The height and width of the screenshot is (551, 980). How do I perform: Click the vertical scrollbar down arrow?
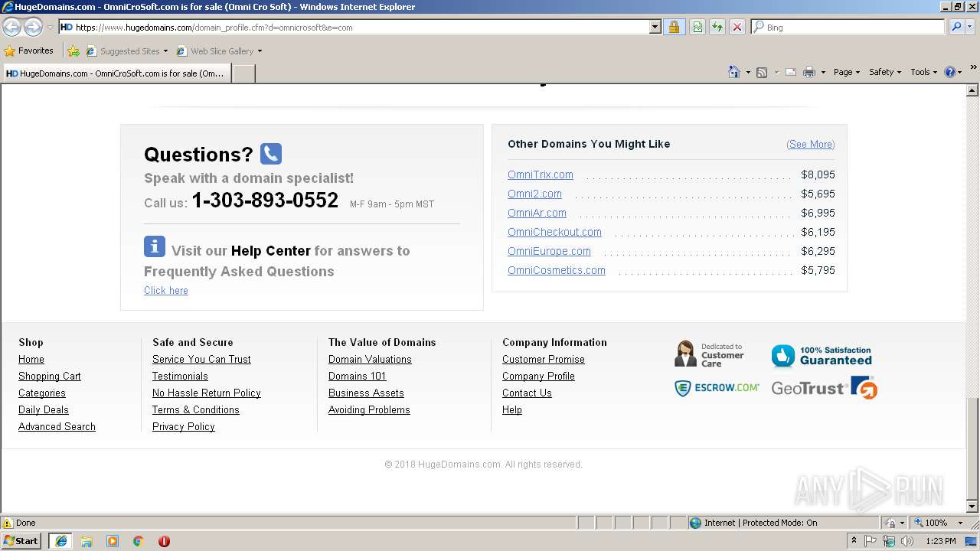pos(973,506)
